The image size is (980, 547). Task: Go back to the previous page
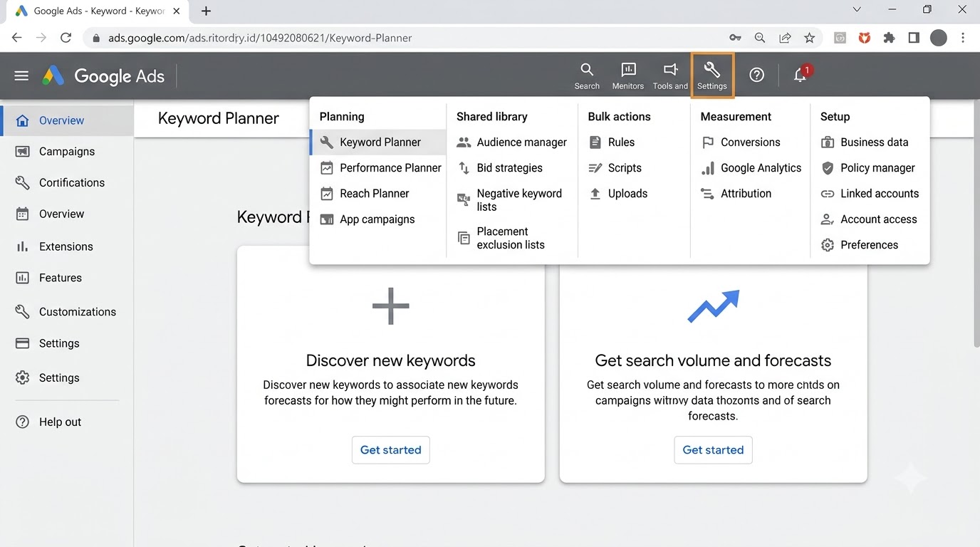tap(17, 38)
